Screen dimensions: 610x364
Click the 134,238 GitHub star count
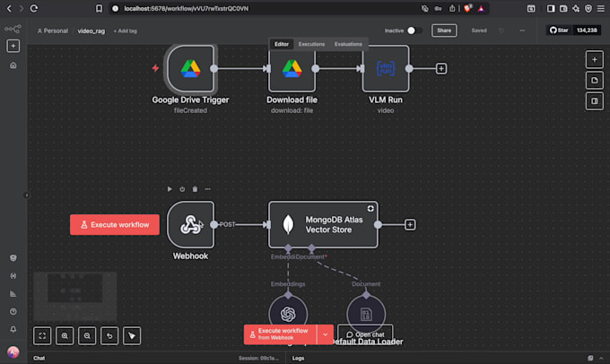pyautogui.click(x=587, y=30)
